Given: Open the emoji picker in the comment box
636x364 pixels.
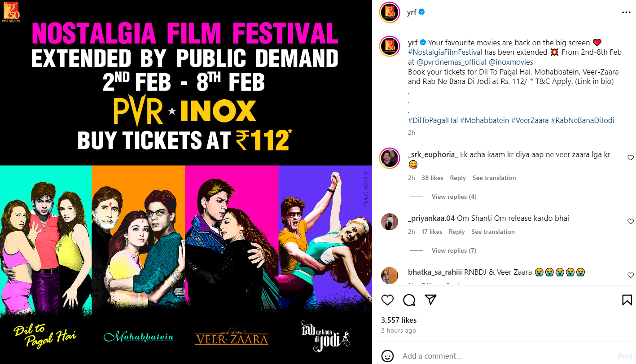Looking at the screenshot, I should [x=387, y=356].
